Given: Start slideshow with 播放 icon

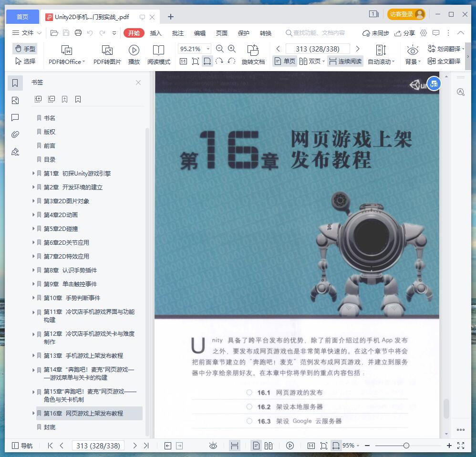Looking at the screenshot, I should [x=134, y=55].
